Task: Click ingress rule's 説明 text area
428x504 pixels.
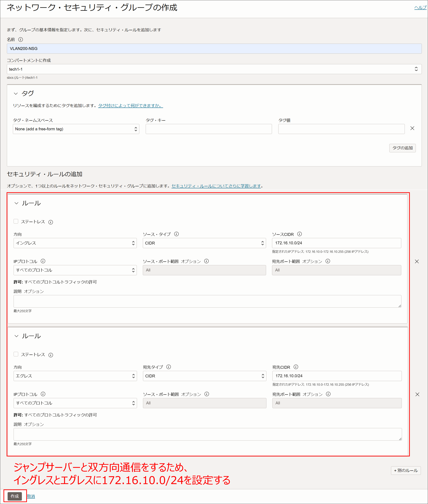Action: pyautogui.click(x=207, y=301)
